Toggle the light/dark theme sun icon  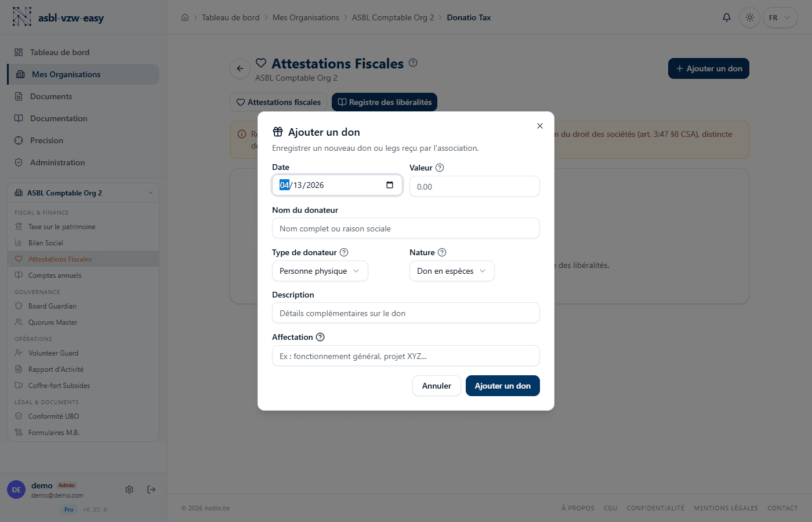pos(750,17)
